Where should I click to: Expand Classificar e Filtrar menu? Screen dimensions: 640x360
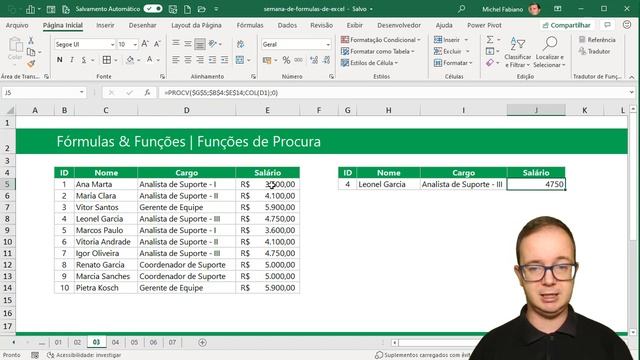[518, 52]
